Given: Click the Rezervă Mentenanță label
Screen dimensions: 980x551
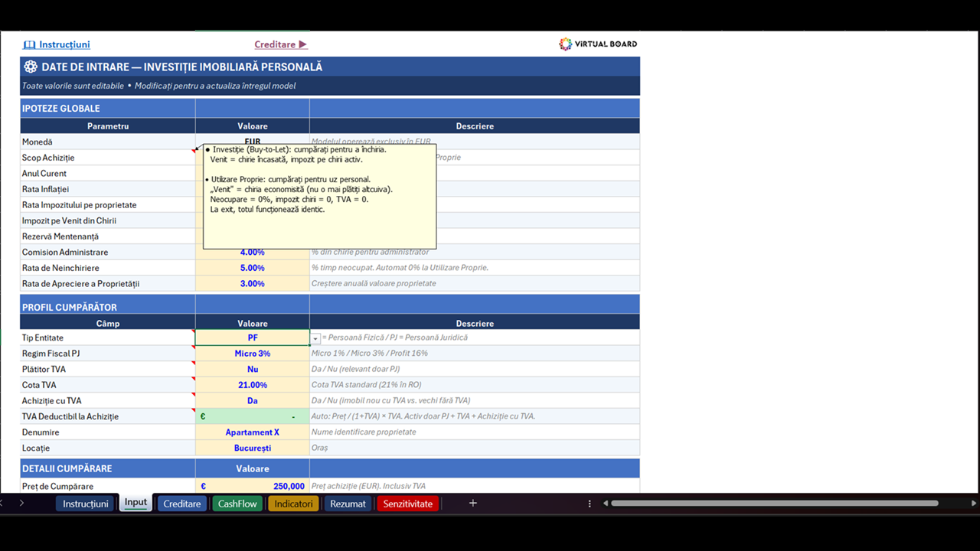Looking at the screenshot, I should click(60, 236).
